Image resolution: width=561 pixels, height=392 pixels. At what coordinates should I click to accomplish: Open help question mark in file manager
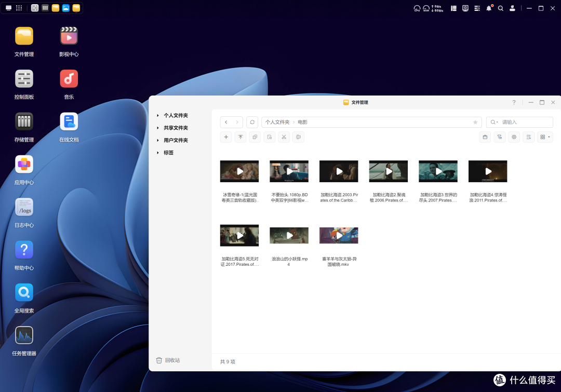point(514,102)
